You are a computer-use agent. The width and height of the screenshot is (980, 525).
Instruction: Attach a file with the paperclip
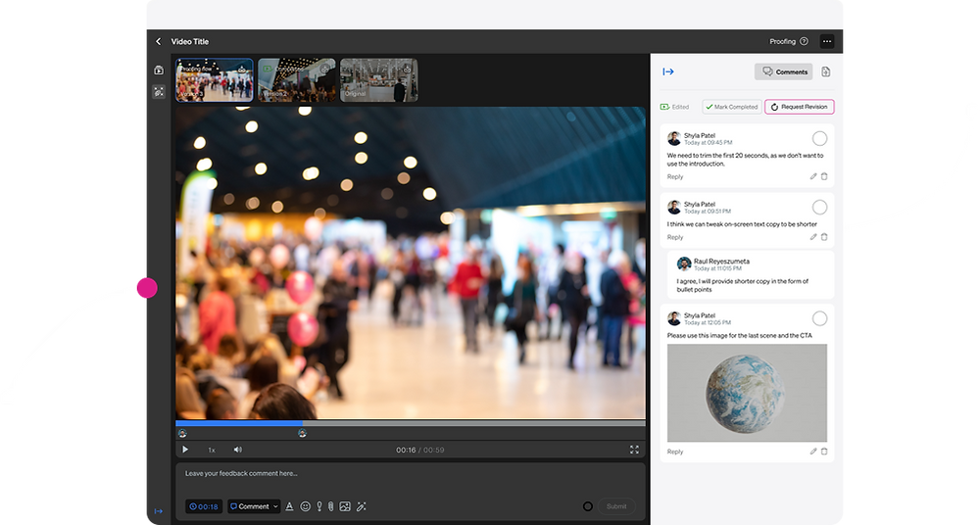pos(330,506)
